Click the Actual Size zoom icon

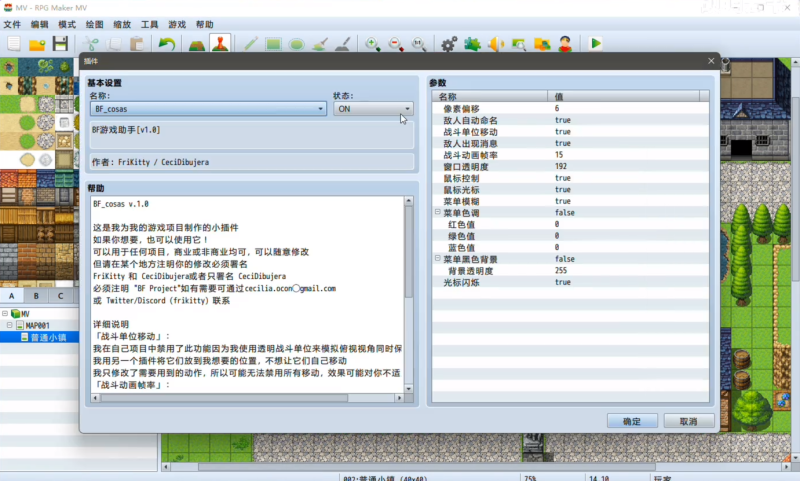[x=419, y=44]
